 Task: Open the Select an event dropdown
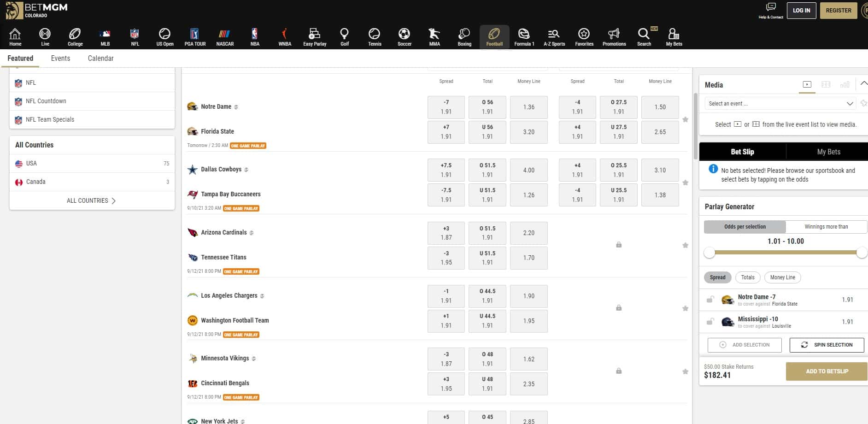tap(780, 104)
